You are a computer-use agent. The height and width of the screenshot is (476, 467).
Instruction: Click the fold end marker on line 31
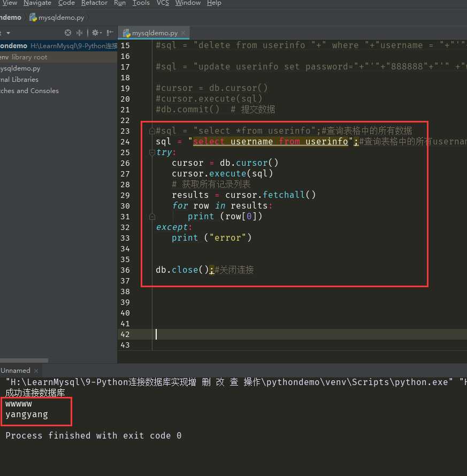tap(152, 217)
